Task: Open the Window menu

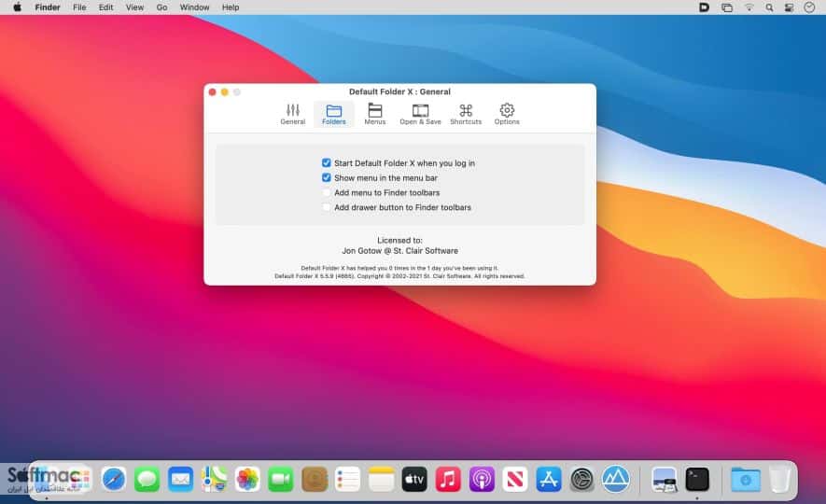Action: click(194, 7)
